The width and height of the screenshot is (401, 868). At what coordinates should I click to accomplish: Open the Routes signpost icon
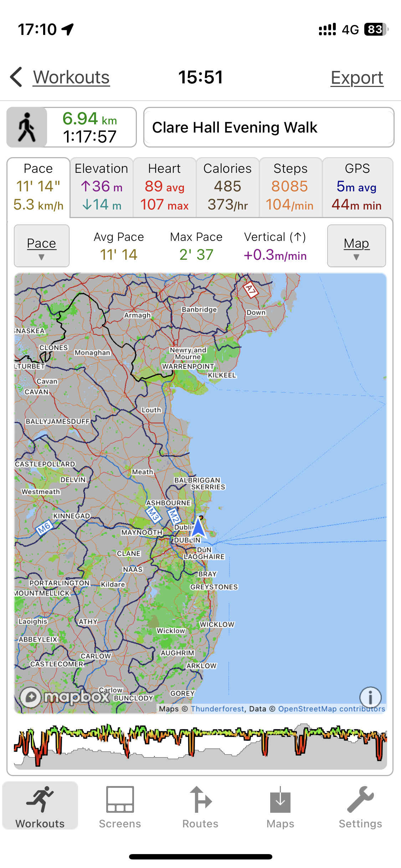(200, 800)
